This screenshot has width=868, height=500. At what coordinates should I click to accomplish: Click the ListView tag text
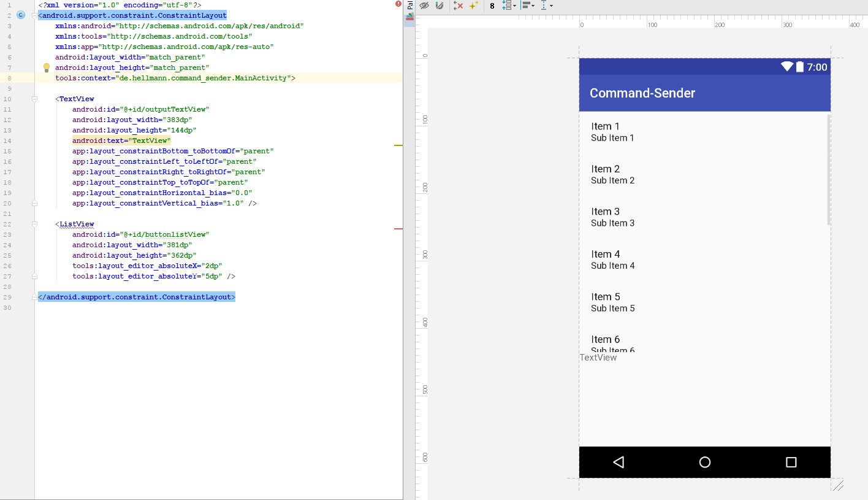click(x=77, y=224)
